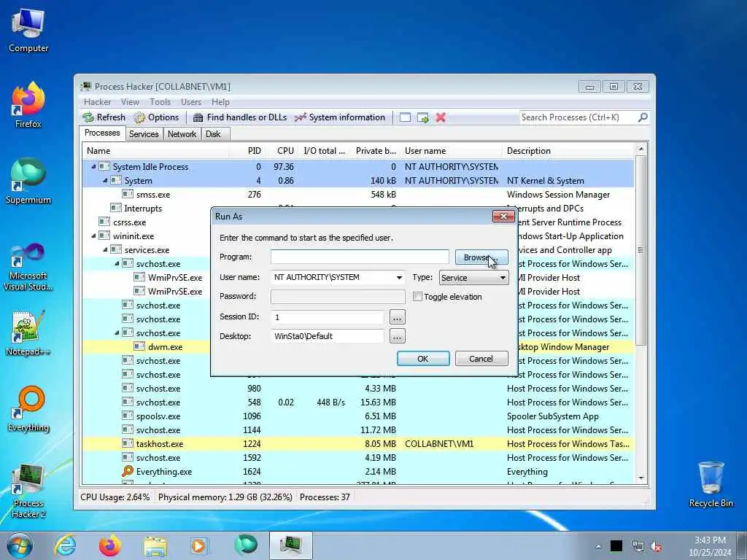Click the find window and thread icon
This screenshot has height=560, width=747.
point(422,117)
